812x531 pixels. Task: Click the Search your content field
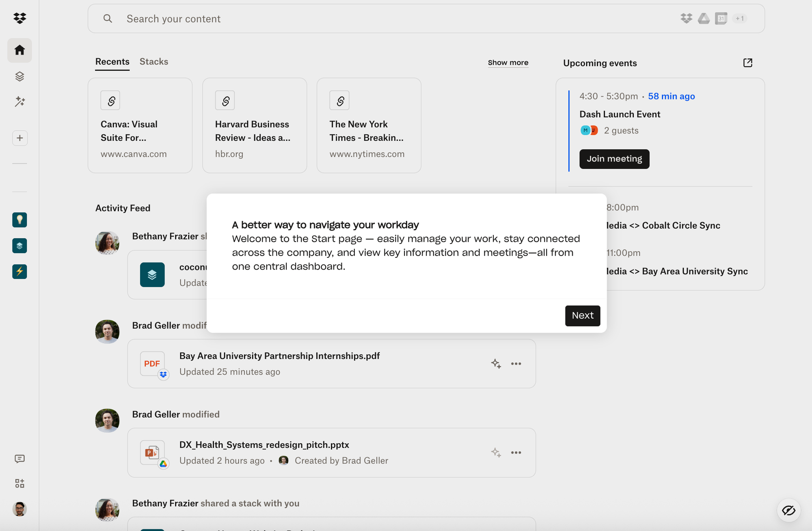coord(365,19)
